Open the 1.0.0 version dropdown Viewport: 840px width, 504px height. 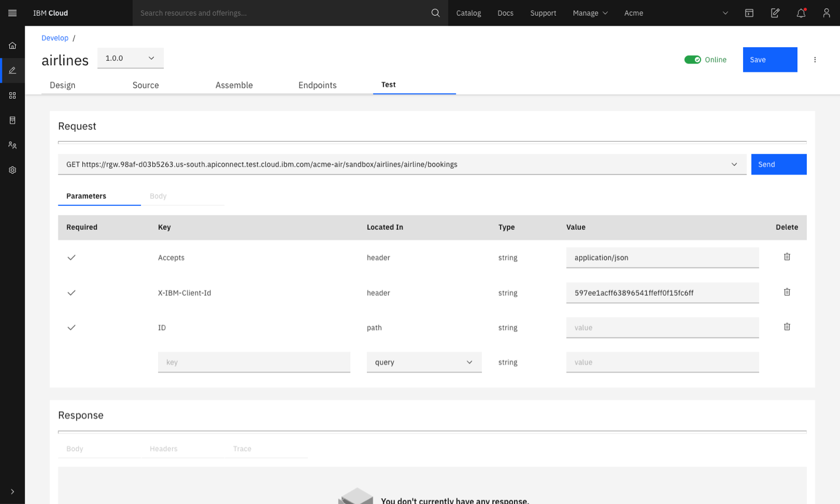[131, 58]
